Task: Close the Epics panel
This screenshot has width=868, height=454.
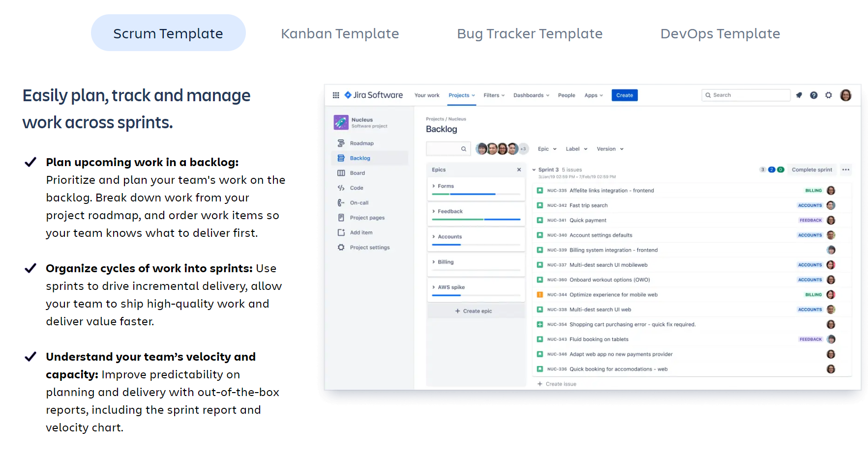Action: 519,170
